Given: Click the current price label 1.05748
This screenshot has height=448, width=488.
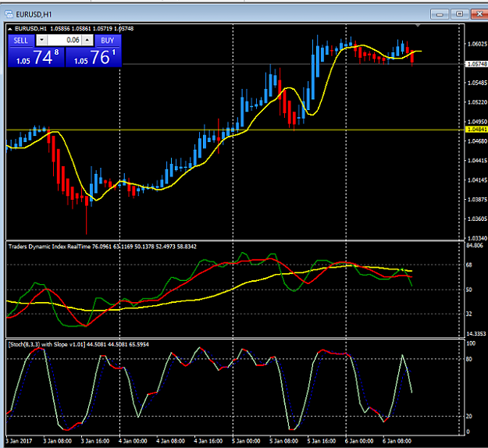Looking at the screenshot, I should [476, 64].
